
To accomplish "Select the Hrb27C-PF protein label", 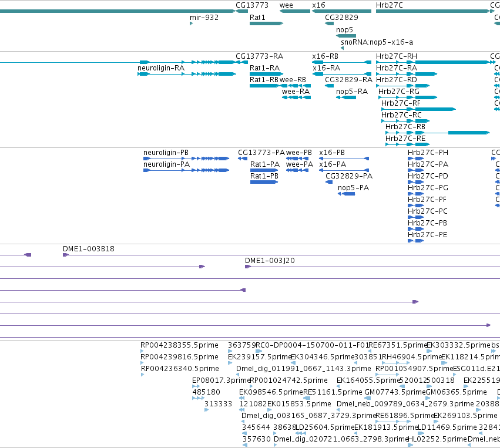I will tap(427, 200).
